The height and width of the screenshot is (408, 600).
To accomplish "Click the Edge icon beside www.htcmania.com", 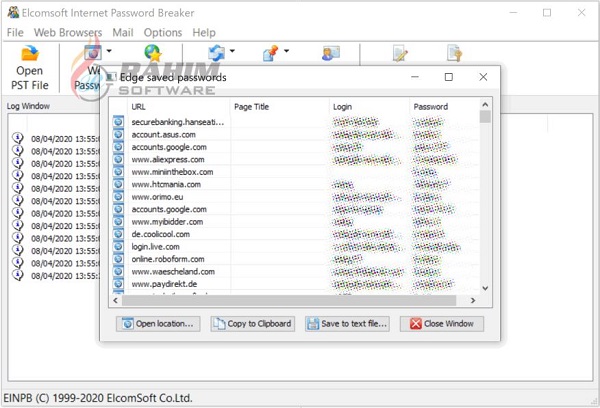I will (x=119, y=184).
